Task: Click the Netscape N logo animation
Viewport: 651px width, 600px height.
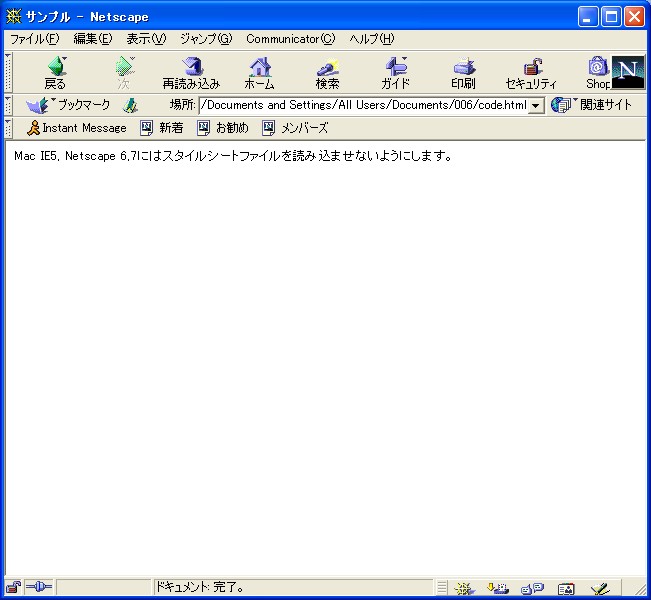Action: [x=628, y=73]
